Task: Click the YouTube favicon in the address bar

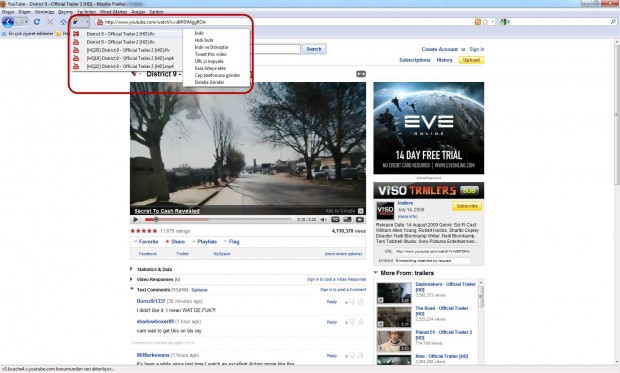Action: point(100,22)
